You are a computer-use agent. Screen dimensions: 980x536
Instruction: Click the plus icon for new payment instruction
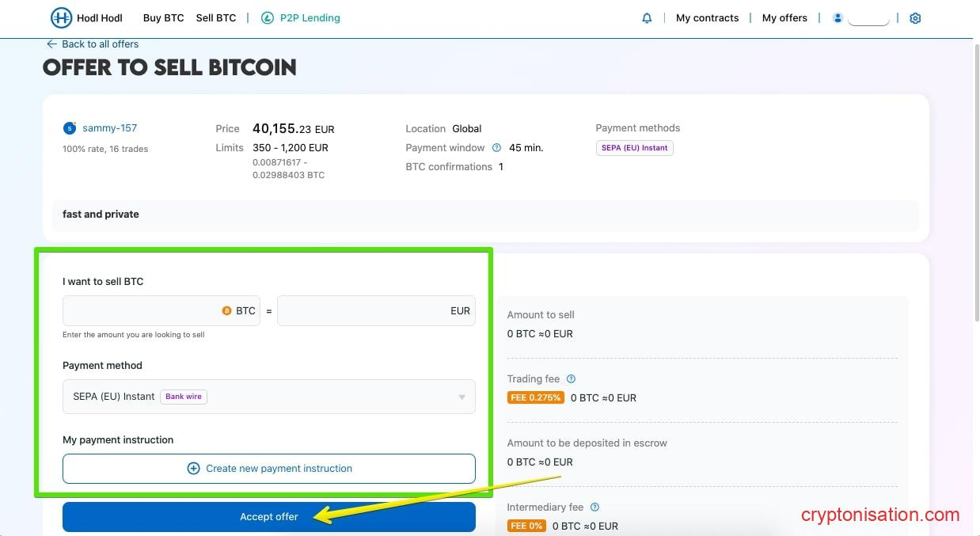(193, 468)
